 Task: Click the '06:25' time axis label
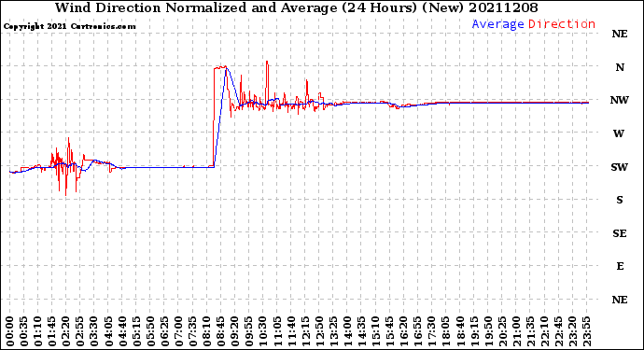pos(164,331)
